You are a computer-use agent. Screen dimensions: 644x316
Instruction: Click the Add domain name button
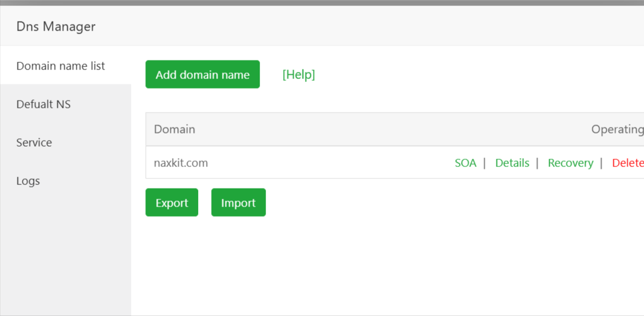(202, 75)
